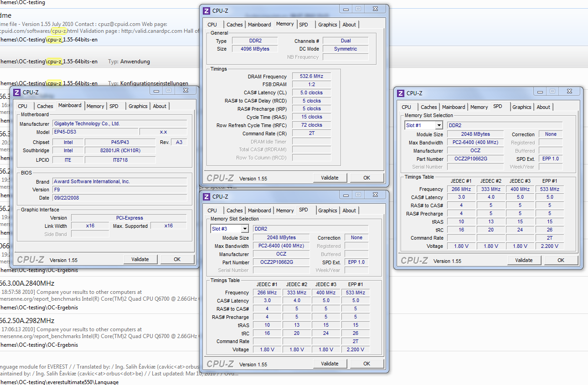Go to SPD tab in the Mainboard window
Image resolution: width=588 pixels, height=385 pixels.
114,106
